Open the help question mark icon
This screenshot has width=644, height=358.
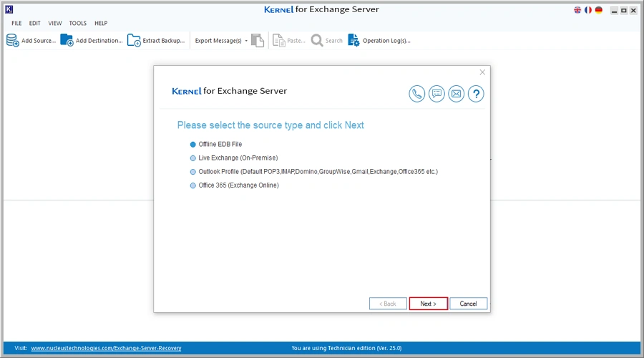tap(476, 94)
